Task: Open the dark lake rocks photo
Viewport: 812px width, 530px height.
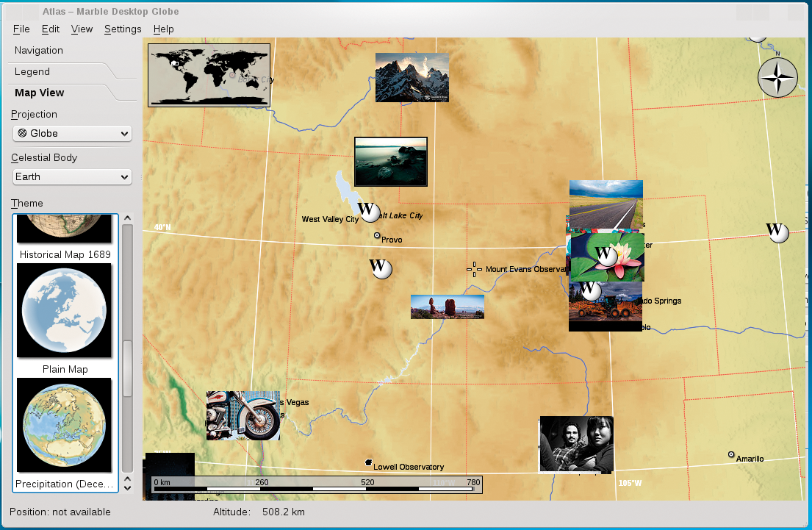Action: point(391,162)
